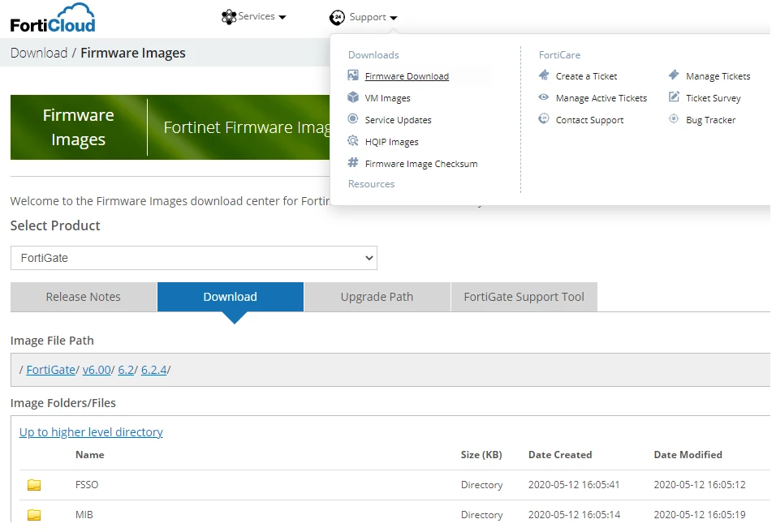776x532 pixels.
Task: Click the FortiCloud logo
Action: 53,19
